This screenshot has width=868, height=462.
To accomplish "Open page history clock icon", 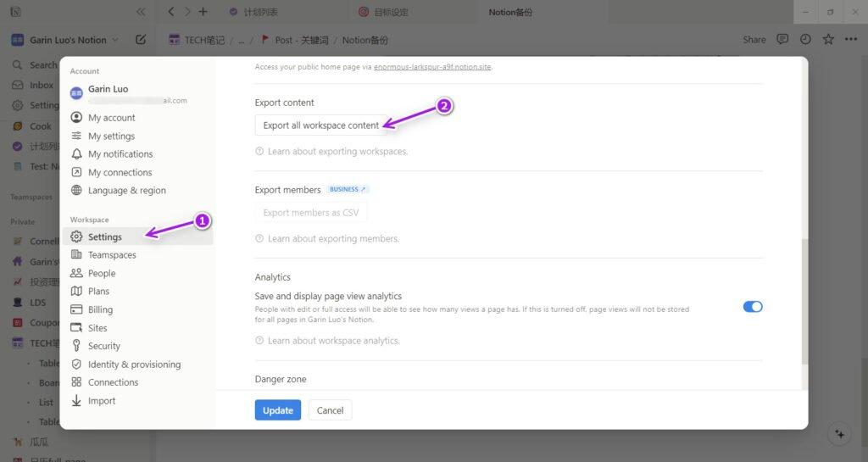I will [805, 40].
